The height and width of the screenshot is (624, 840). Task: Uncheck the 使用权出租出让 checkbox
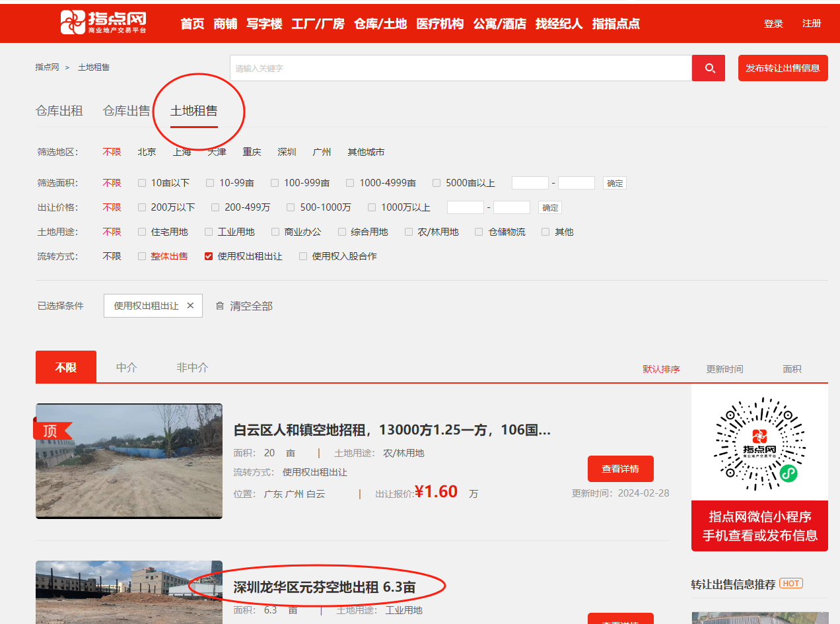click(209, 256)
